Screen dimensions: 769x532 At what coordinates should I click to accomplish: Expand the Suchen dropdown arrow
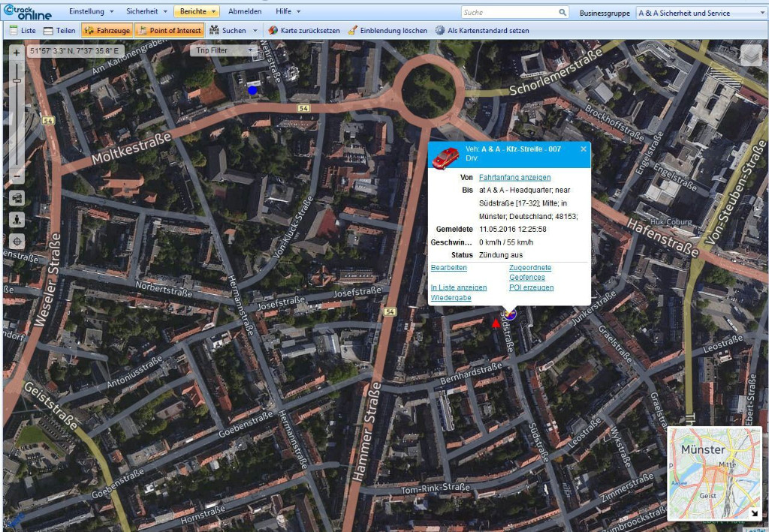[255, 31]
